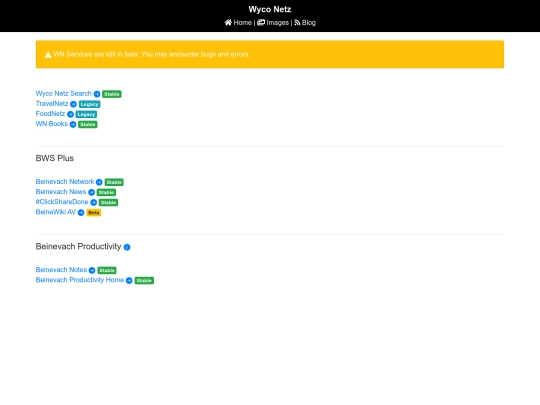Open the TravelNetz link
The height and width of the screenshot is (405, 540).
pos(52,104)
